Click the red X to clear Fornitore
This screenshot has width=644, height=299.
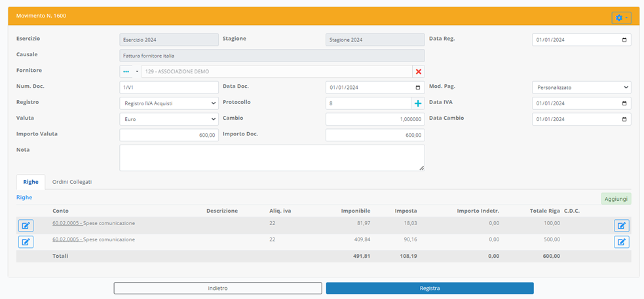coord(419,71)
